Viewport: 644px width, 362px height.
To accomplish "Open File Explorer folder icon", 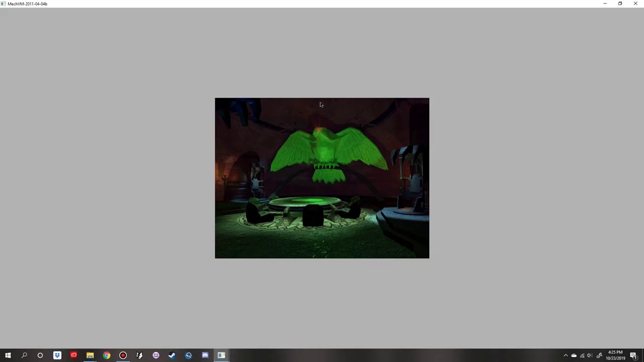I will click(x=90, y=355).
